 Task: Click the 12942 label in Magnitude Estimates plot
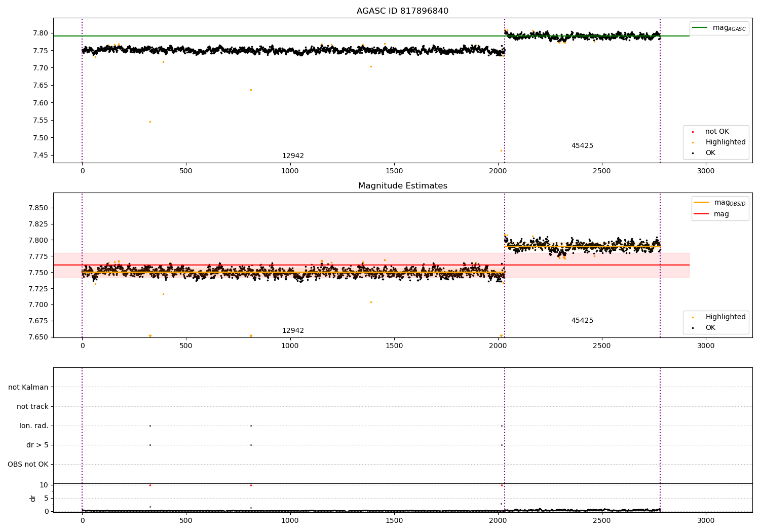[x=293, y=331]
